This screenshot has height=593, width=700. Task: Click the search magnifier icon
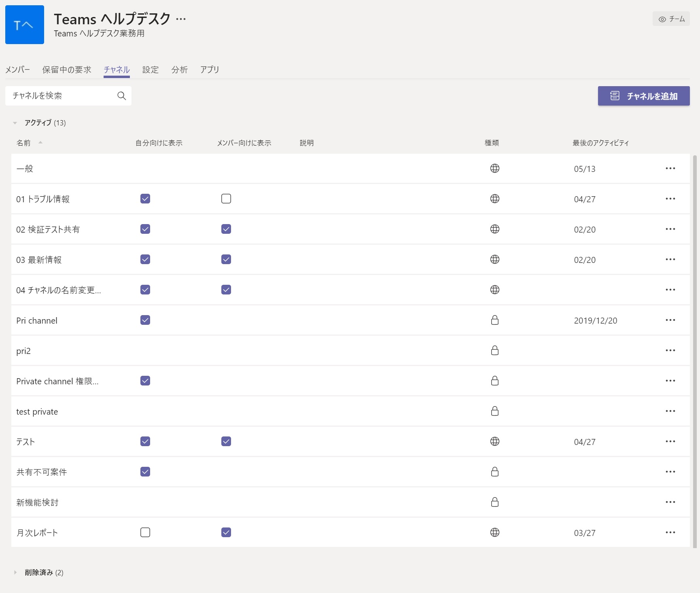pos(121,96)
